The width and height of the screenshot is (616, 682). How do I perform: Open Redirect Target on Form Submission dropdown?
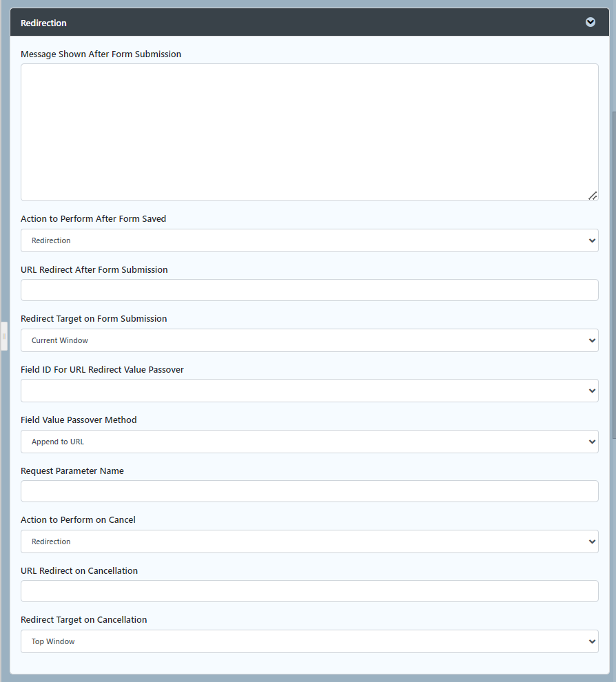click(309, 340)
